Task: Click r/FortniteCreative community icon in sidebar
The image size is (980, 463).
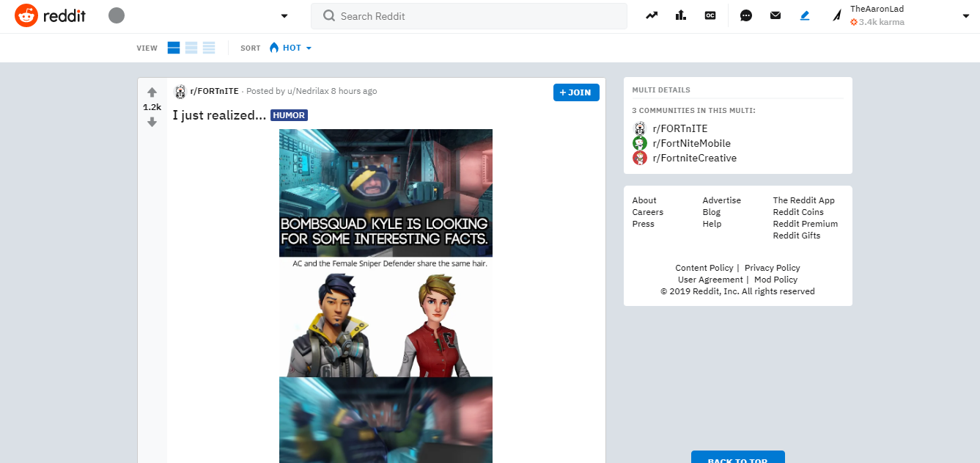Action: (x=640, y=158)
